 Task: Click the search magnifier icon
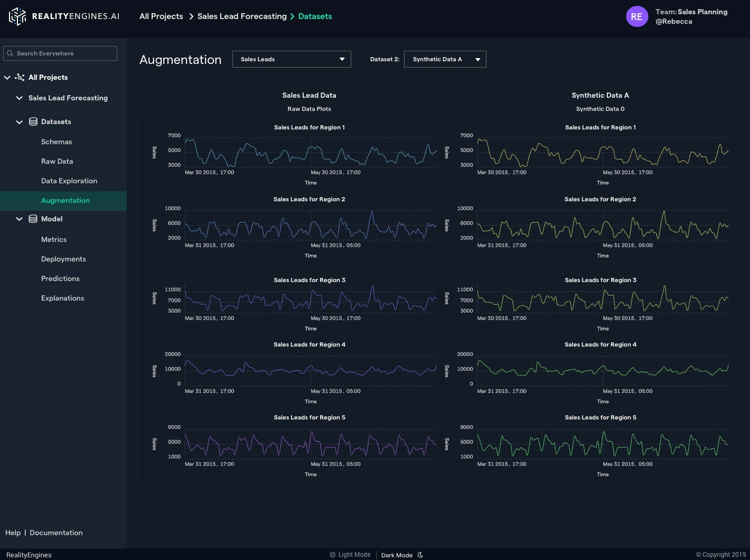pyautogui.click(x=10, y=53)
